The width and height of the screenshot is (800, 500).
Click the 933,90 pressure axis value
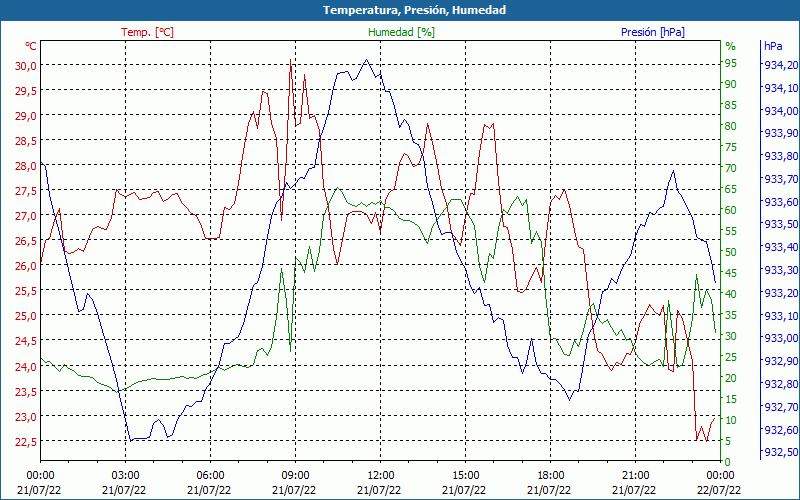[x=781, y=133]
